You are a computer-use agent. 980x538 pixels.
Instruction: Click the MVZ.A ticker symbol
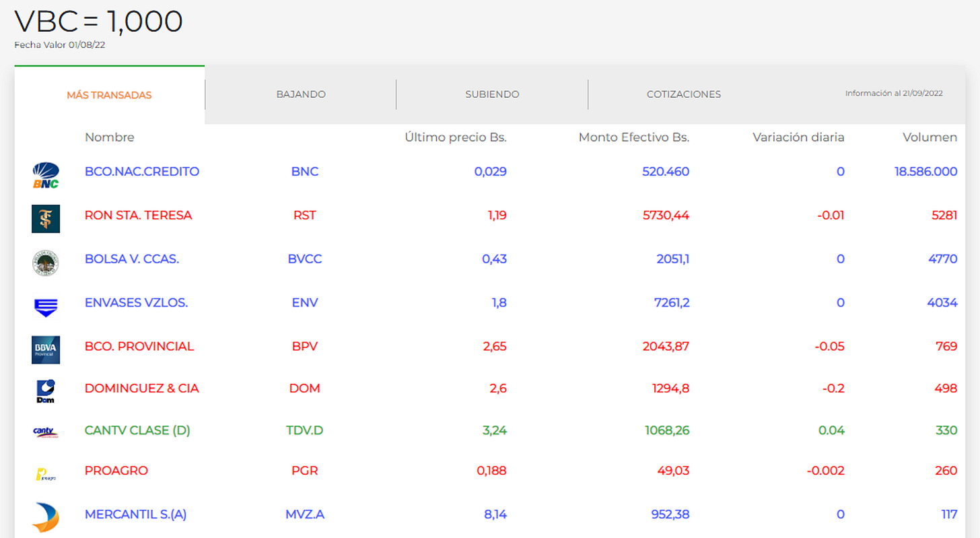click(305, 514)
